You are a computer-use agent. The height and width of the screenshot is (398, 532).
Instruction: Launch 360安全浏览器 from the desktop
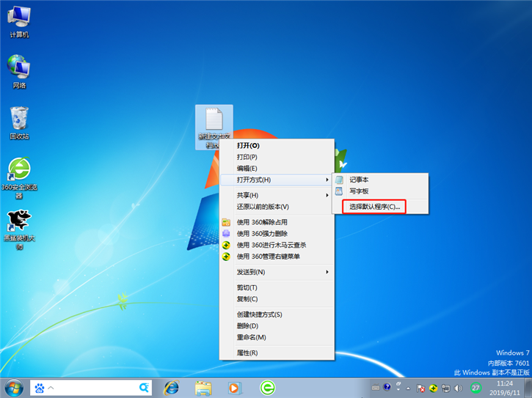pos(19,174)
